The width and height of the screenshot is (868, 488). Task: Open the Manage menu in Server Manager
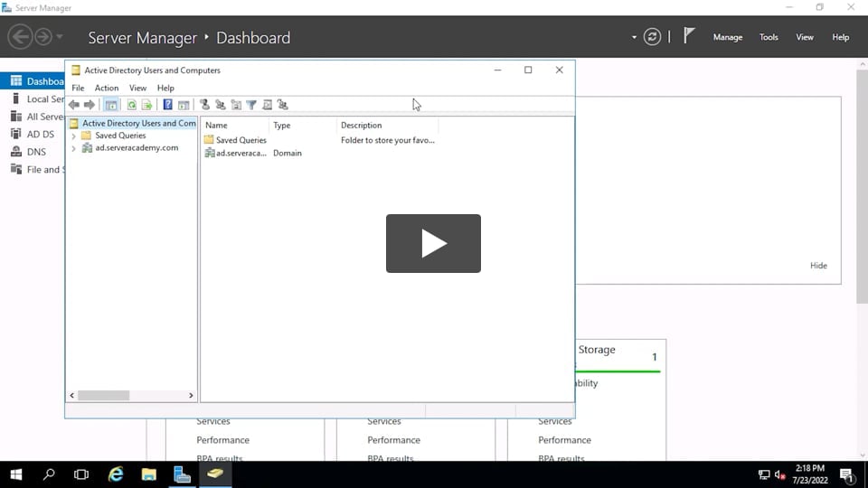[x=727, y=37]
